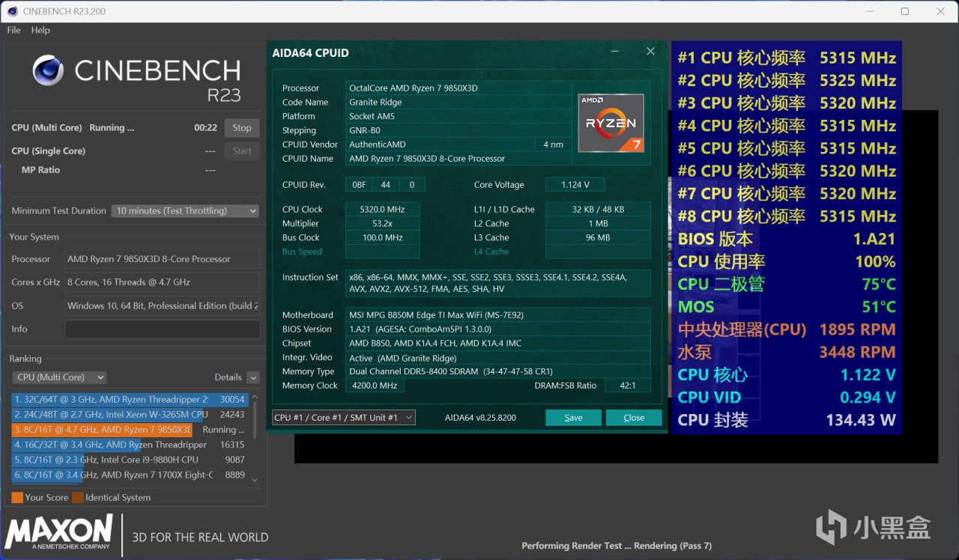Click the L3 Cache value 96 MB
The height and width of the screenshot is (560, 959).
pos(598,238)
